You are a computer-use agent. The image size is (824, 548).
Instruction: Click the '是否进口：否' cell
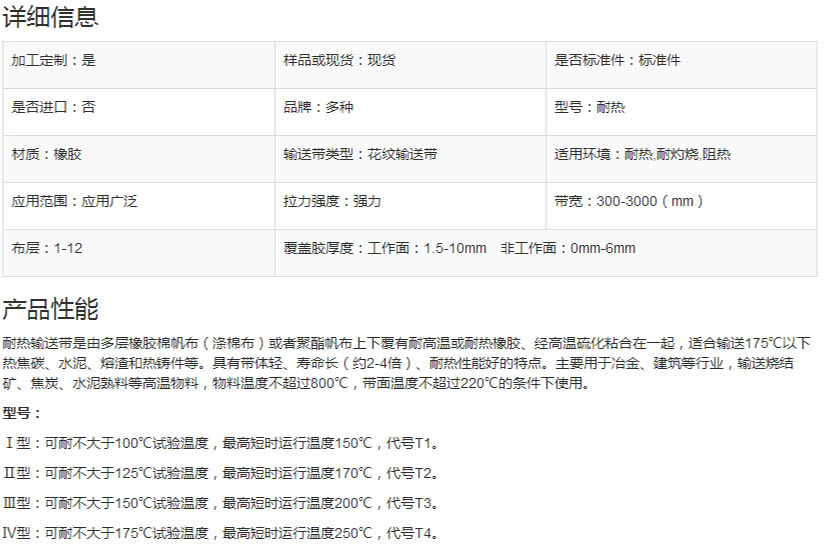click(139, 112)
